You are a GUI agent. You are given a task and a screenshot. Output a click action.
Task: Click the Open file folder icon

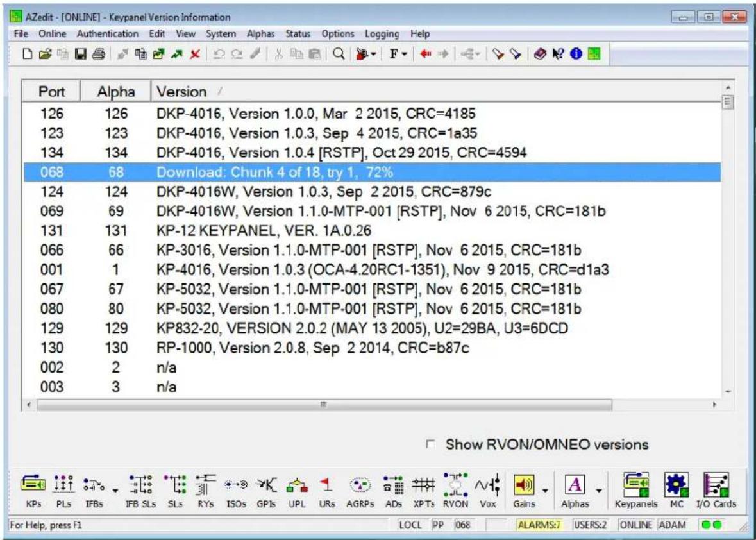click(45, 54)
